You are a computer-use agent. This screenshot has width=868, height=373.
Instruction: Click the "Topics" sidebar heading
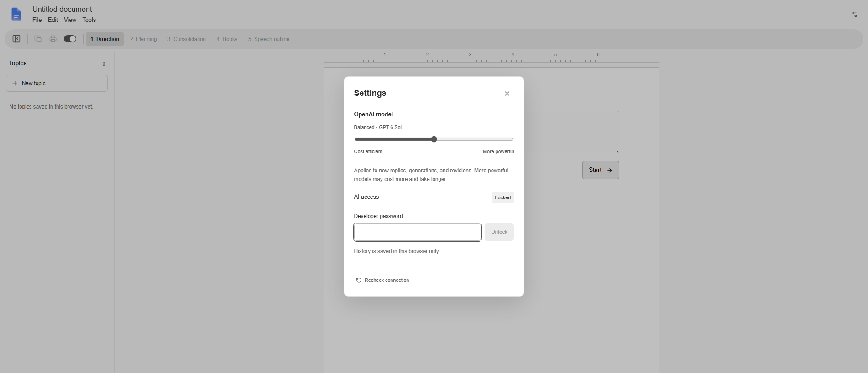coord(18,63)
